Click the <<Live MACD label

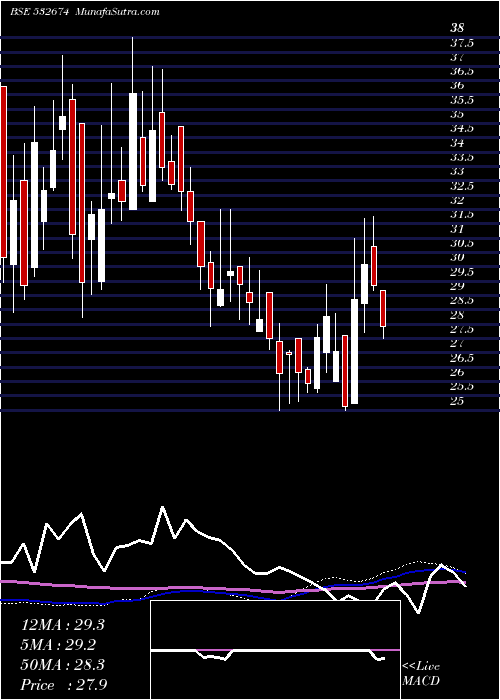421,674
